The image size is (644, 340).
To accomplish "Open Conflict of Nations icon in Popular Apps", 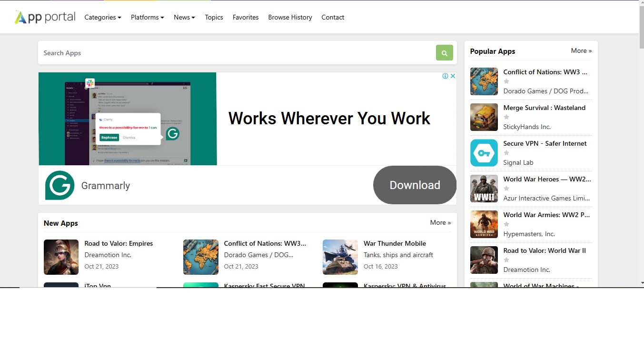I will (484, 81).
